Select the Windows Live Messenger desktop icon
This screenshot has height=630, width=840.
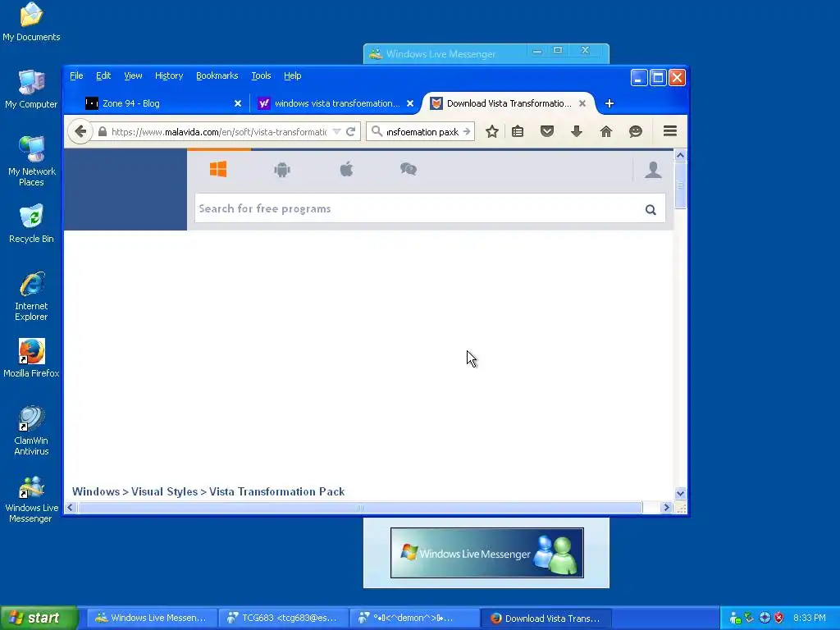pos(31,498)
